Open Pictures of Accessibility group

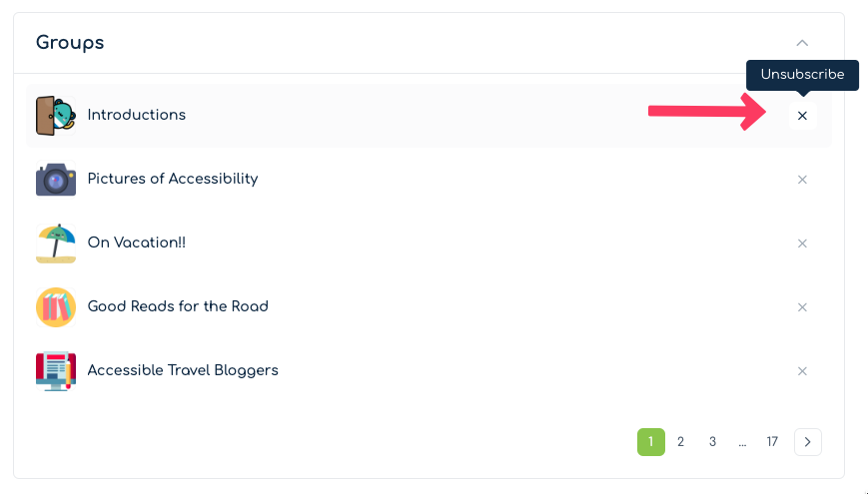tap(173, 179)
